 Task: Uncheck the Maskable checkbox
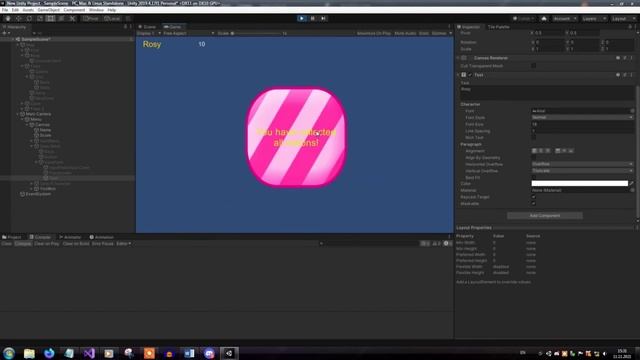point(534,203)
